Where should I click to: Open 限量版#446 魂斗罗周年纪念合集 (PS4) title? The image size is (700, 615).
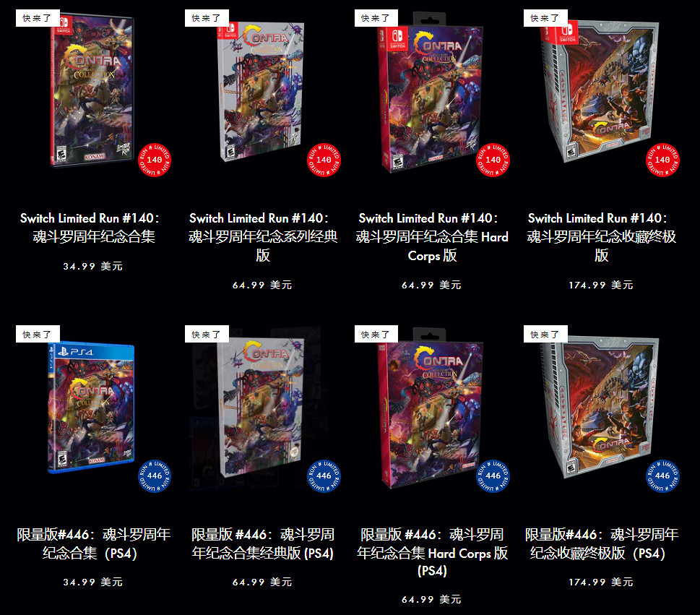pyautogui.click(x=93, y=543)
